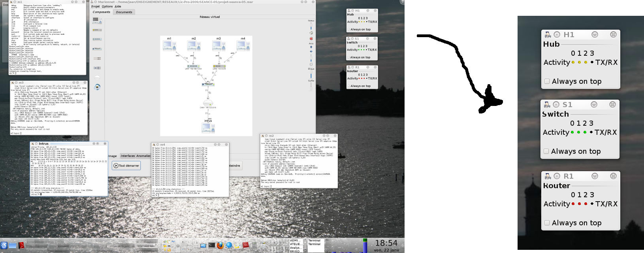644x253 pixels.
Task: Click the Tout démarrer button
Action: 126,166
